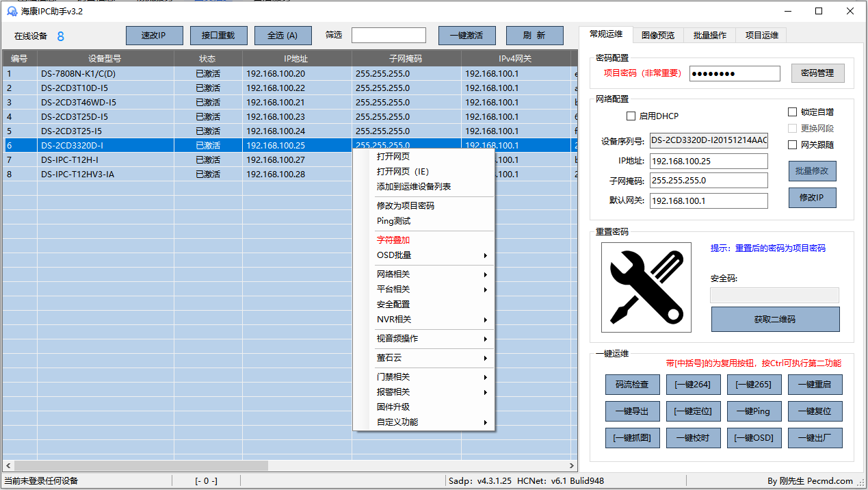Viewport: 868px width, 490px height.
Task: Open 密码管理 button
Action: click(x=818, y=73)
